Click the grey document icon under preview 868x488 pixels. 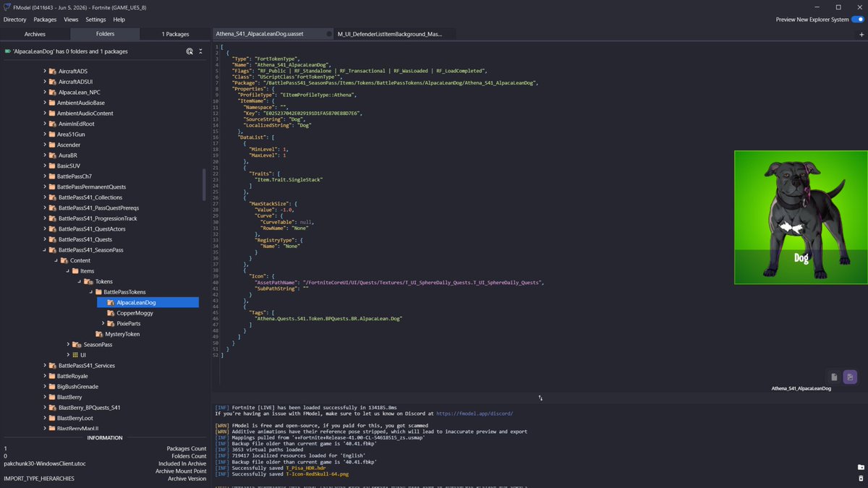[834, 377]
